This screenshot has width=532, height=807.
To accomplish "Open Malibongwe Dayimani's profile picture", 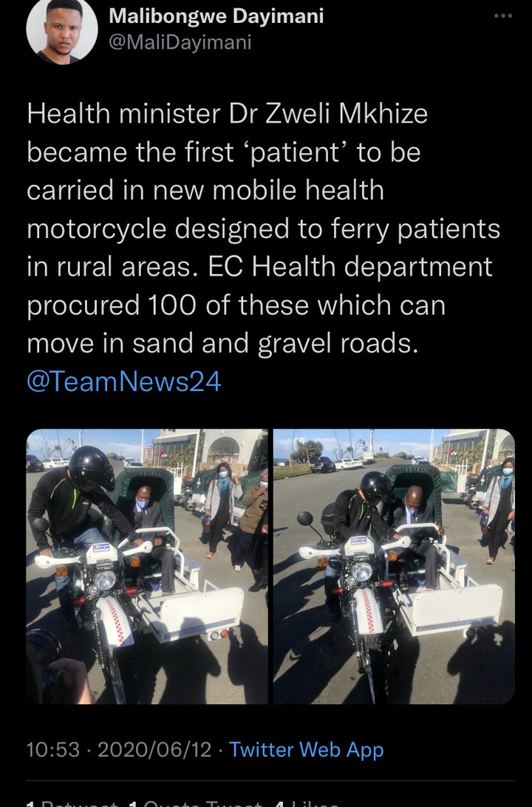I will coord(62,30).
